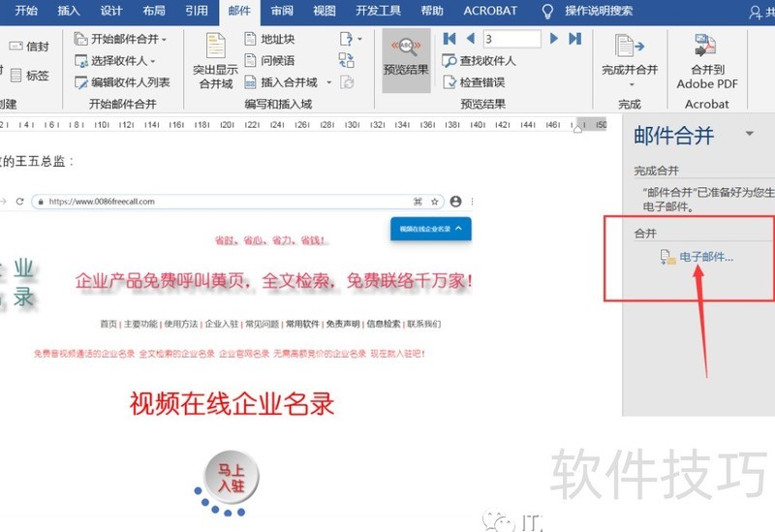Click the 信息检索 link in page image
The image size is (775, 532).
[383, 324]
